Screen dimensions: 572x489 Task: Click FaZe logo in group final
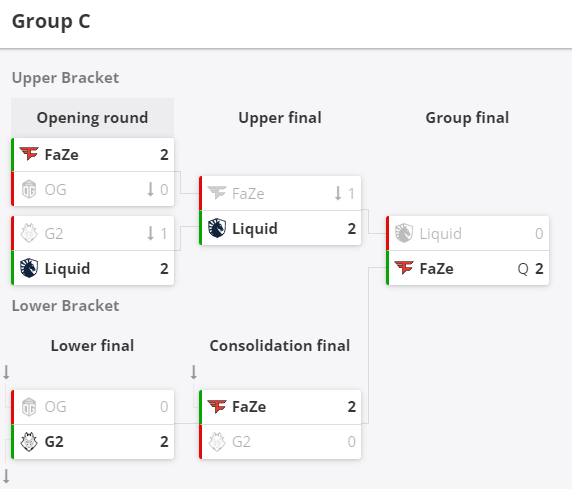pos(404,268)
